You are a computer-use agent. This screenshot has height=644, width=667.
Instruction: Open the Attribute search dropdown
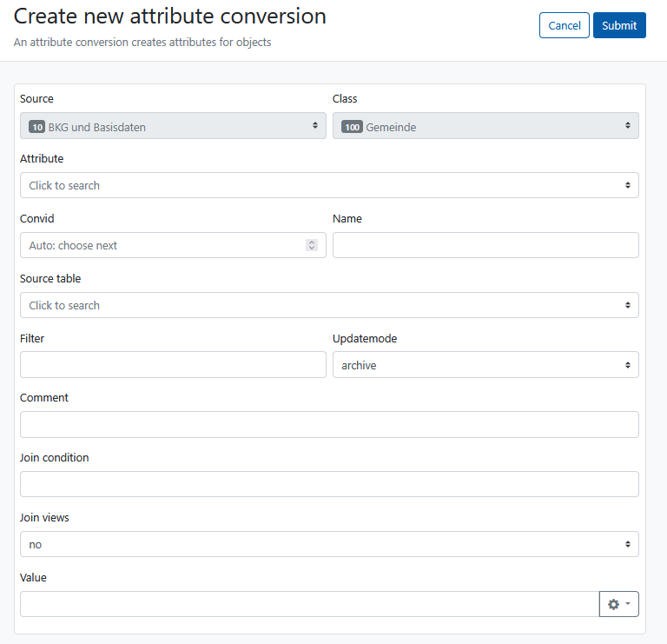point(329,185)
